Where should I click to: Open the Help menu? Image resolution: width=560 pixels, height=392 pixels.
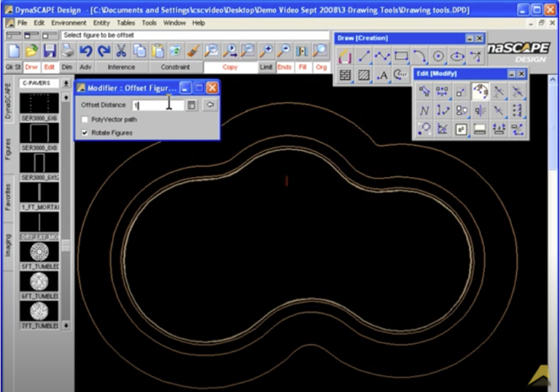[x=198, y=23]
